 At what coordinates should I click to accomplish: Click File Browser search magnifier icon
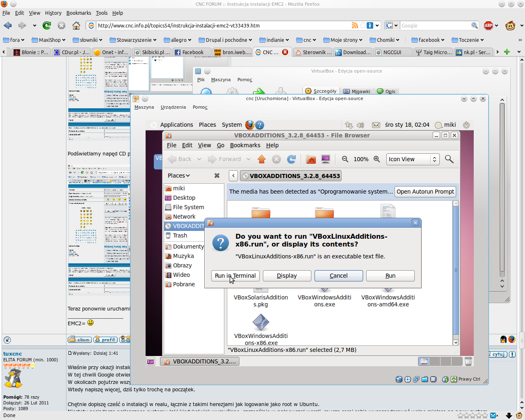coord(449,159)
